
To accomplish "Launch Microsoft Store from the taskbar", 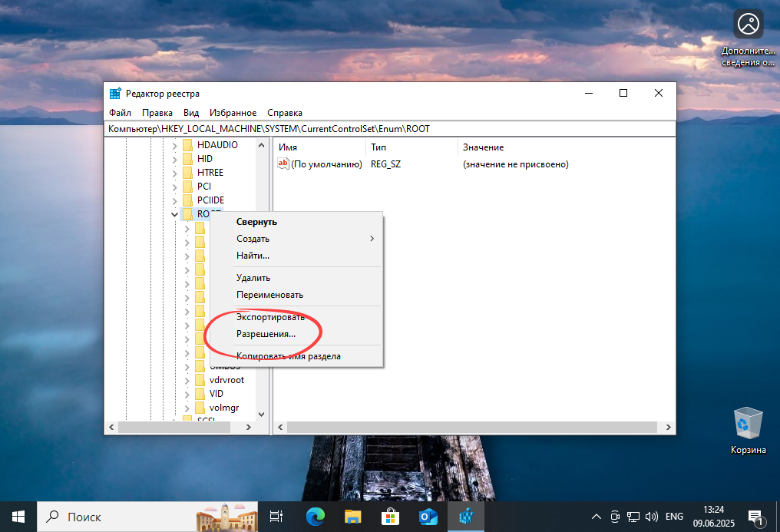I will tap(391, 517).
